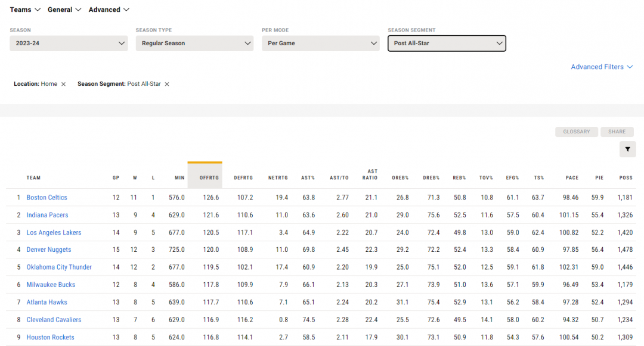Click the table filter funnel icon
This screenshot has width=644, height=346.
click(627, 149)
